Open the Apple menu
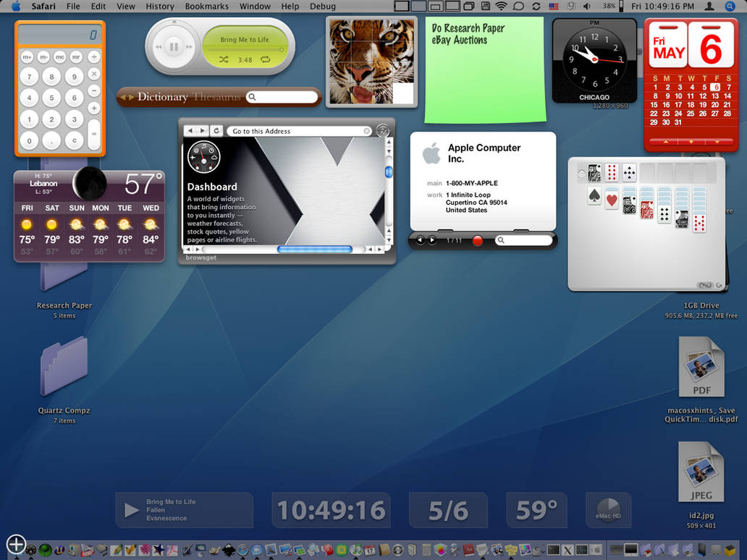This screenshot has height=560, width=747. (x=16, y=7)
